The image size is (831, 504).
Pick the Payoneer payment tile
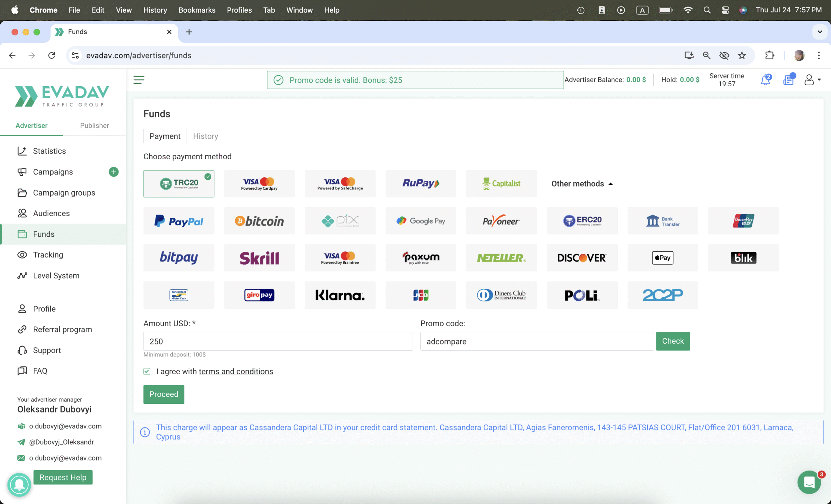501,221
